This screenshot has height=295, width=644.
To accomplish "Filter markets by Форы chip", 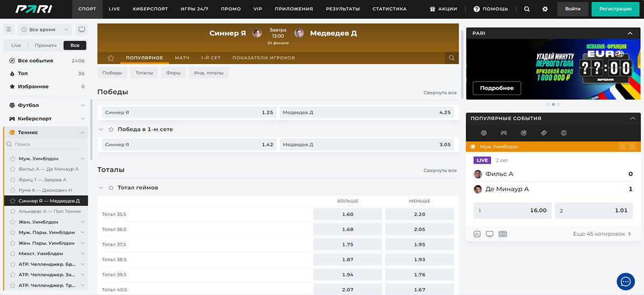I will click(173, 72).
